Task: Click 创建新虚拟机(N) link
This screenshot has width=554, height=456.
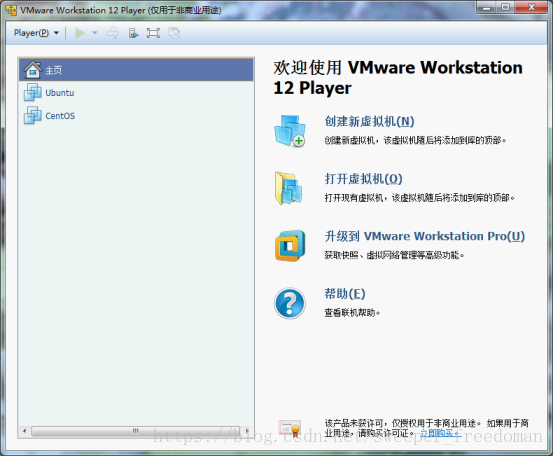Action: 369,122
